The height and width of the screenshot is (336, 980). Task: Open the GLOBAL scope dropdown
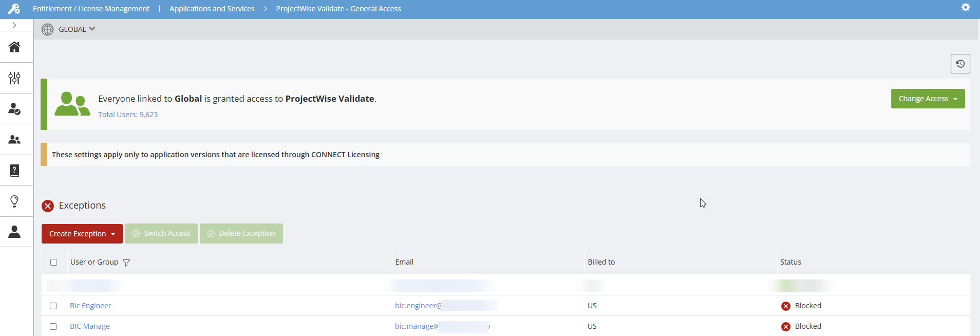(x=77, y=29)
